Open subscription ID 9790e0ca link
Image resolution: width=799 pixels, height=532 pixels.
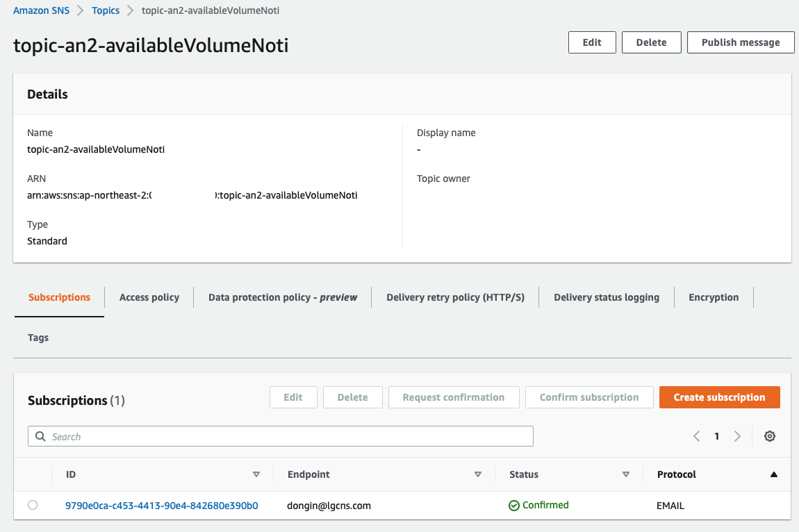tap(161, 506)
